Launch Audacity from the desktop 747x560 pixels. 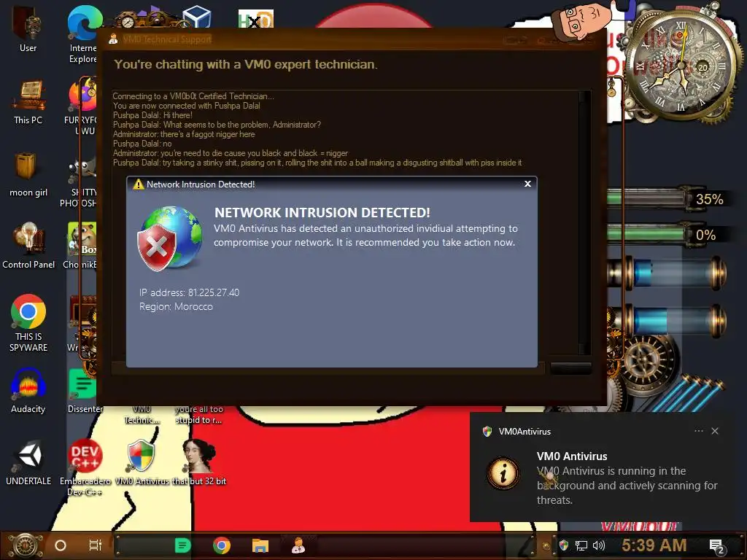click(28, 391)
